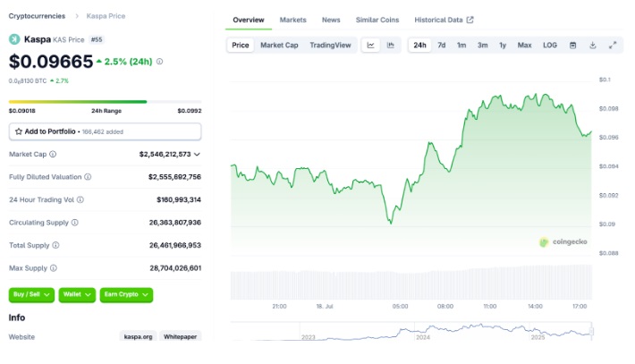Download chart data icon
This screenshot has height=364, width=635.
click(592, 45)
